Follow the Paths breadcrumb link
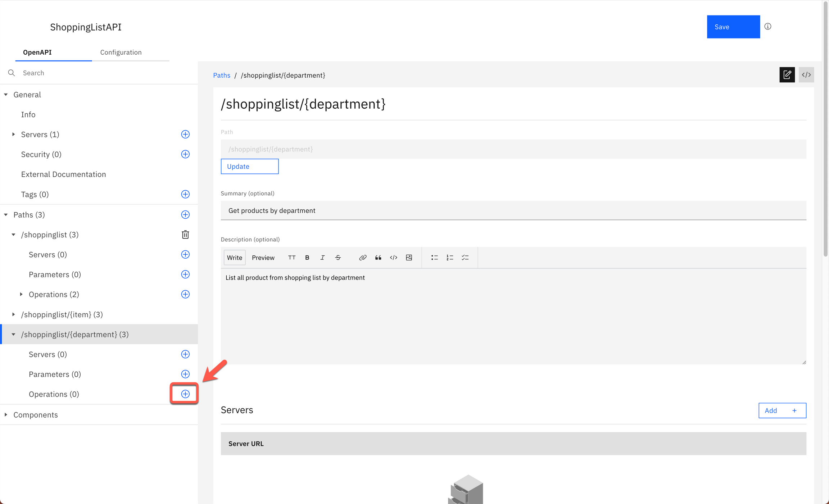Image resolution: width=829 pixels, height=504 pixels. (x=222, y=75)
